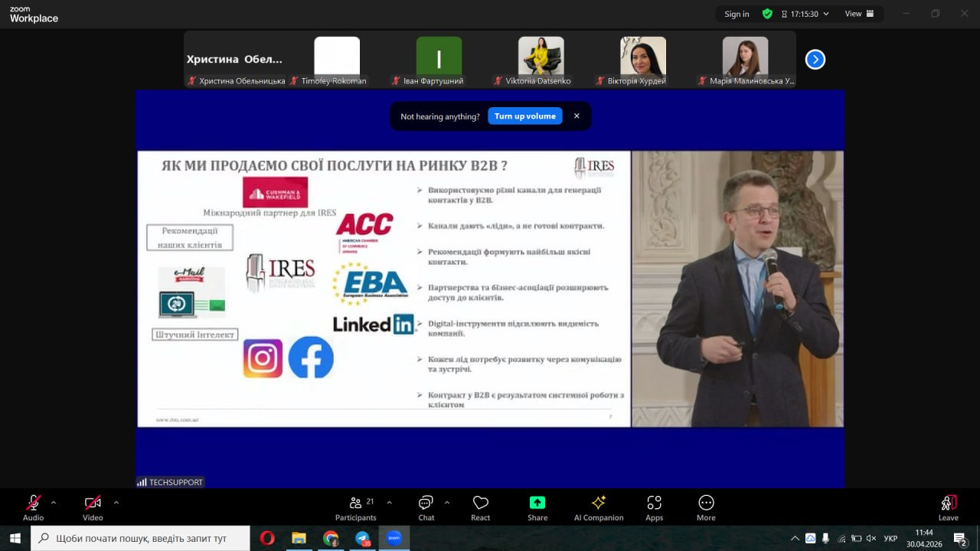Screen dimensions: 980x551
Task: Select Timofey Rokoman participant tile
Action: pyautogui.click(x=337, y=60)
